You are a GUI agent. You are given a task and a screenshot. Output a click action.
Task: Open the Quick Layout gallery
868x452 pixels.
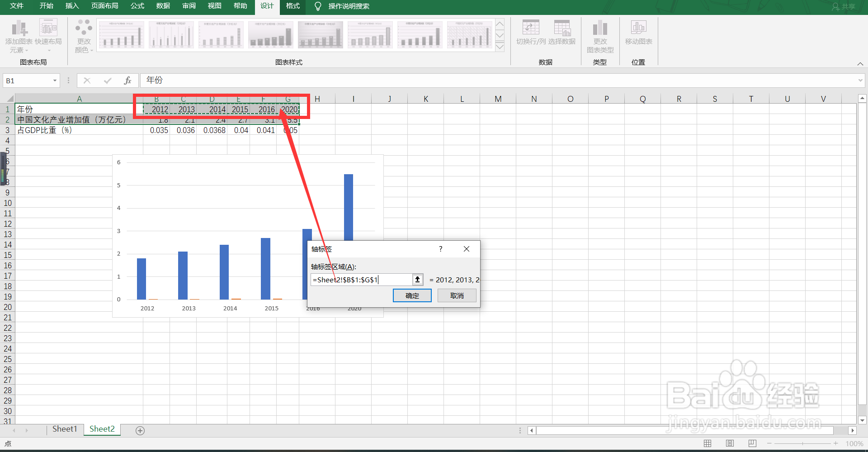(x=48, y=36)
